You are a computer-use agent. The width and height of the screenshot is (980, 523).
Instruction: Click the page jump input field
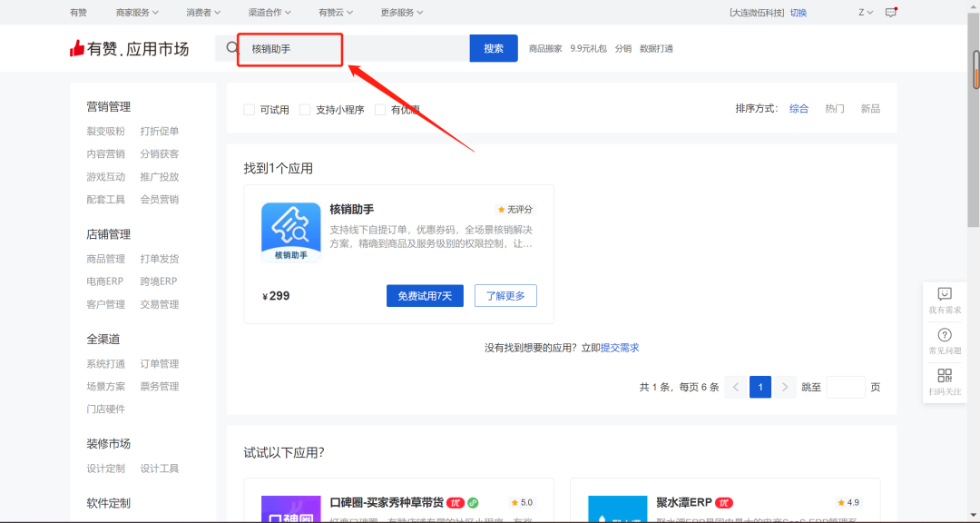(x=845, y=386)
